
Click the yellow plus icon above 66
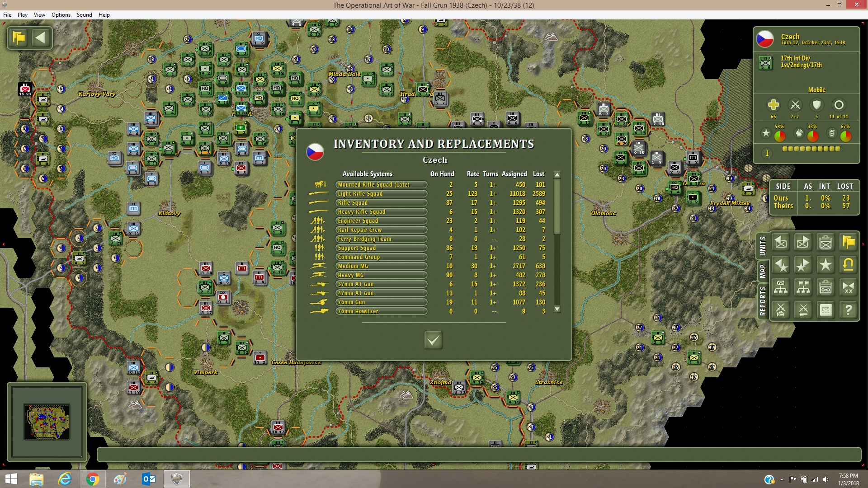[774, 105]
